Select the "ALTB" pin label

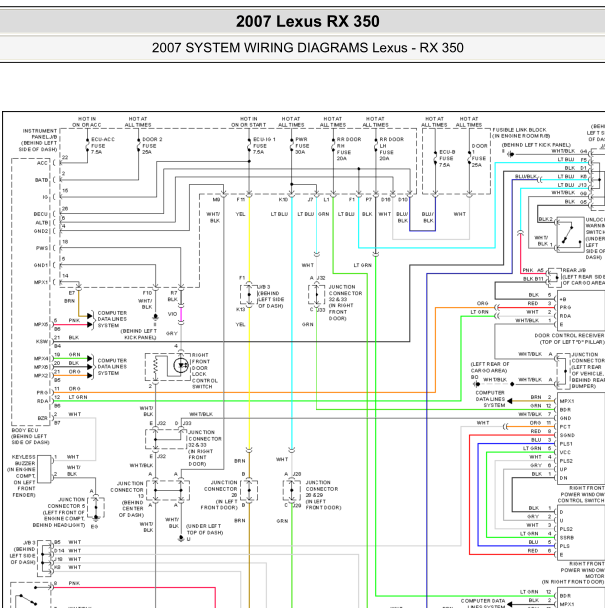point(41,223)
